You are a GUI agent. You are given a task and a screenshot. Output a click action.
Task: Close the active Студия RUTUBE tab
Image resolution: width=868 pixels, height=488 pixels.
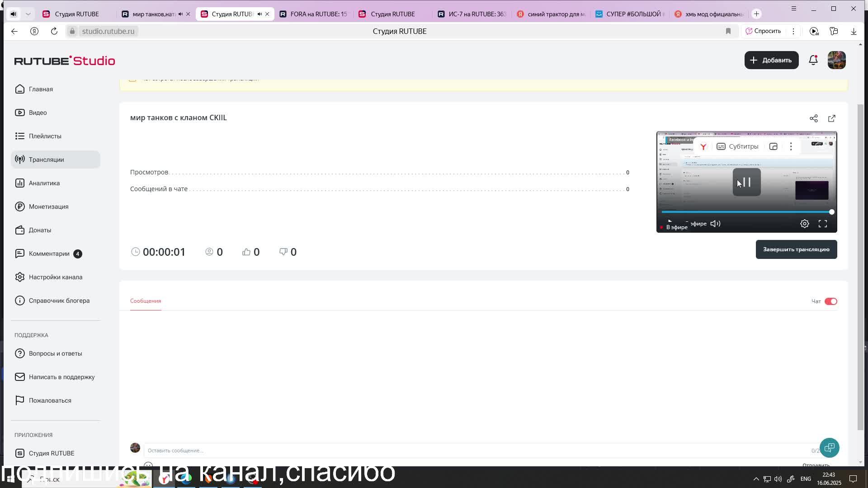tap(267, 14)
